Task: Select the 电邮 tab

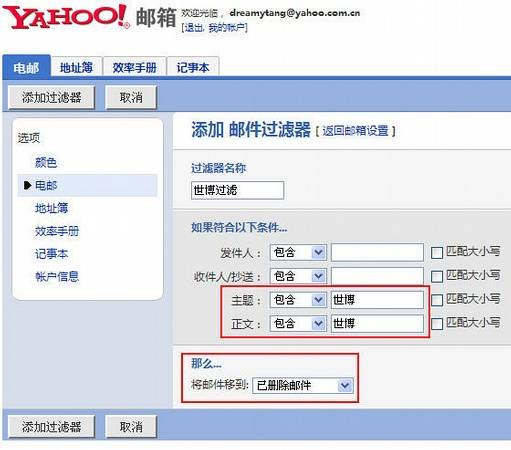Action: coord(26,68)
